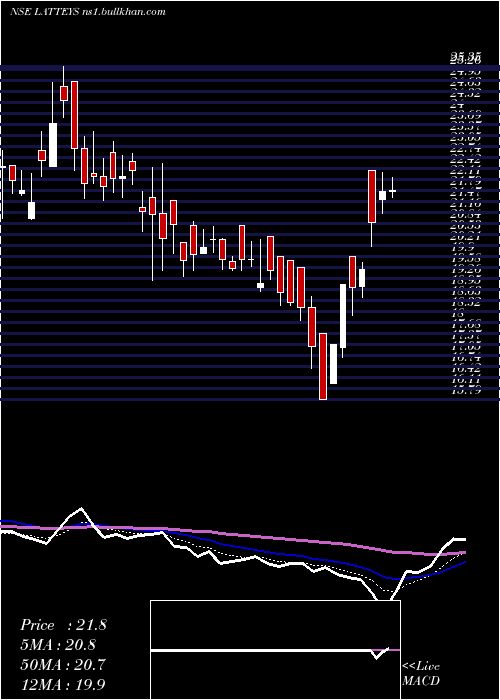
Task: Click the "<<Live MACD" label
Action: 421,674
